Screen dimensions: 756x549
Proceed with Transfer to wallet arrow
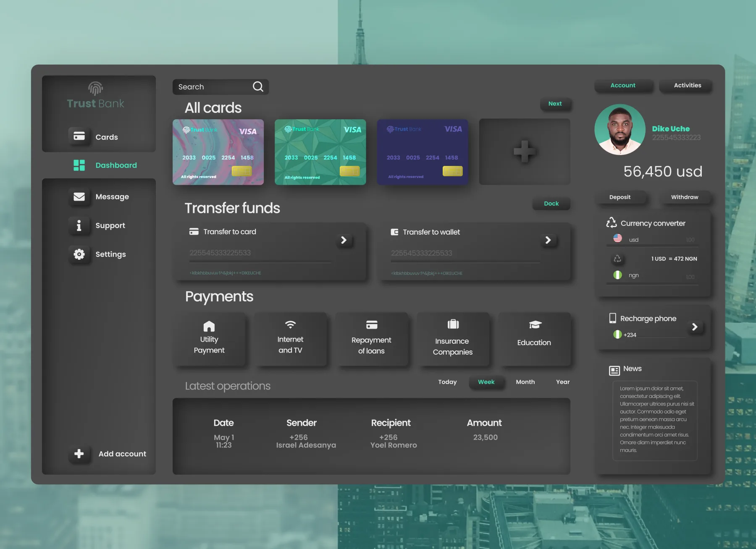click(x=548, y=240)
